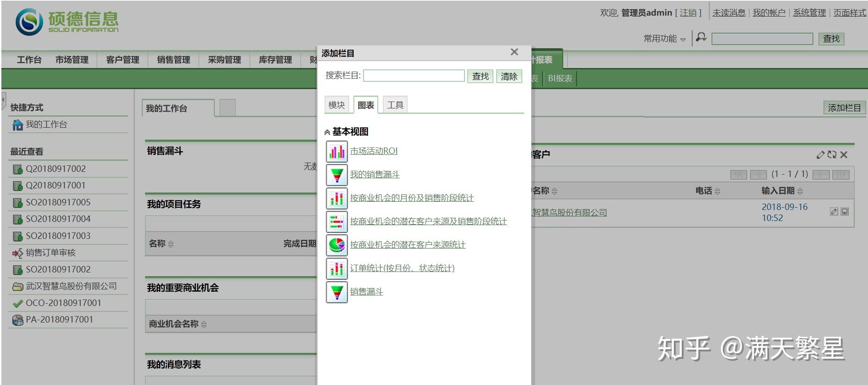Click the pie chart icon for 按商业机会的潜在客户来源统计
Screen dimensions: 868x385
click(336, 245)
